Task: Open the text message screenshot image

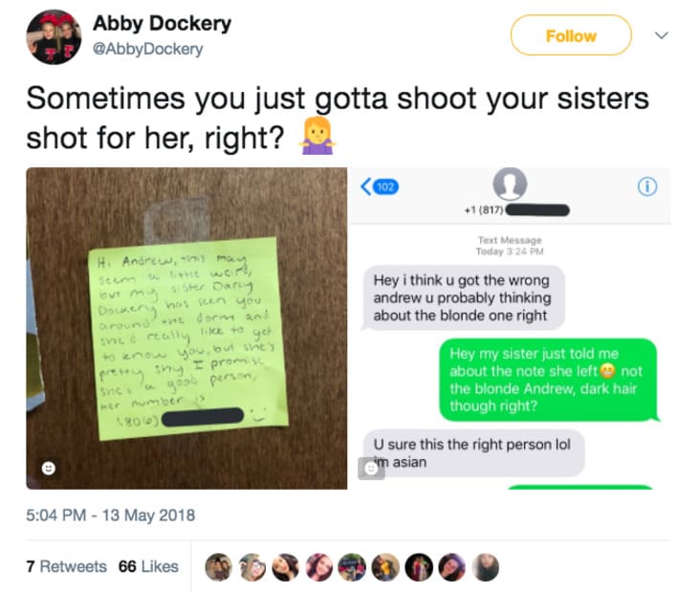Action: pos(510,328)
